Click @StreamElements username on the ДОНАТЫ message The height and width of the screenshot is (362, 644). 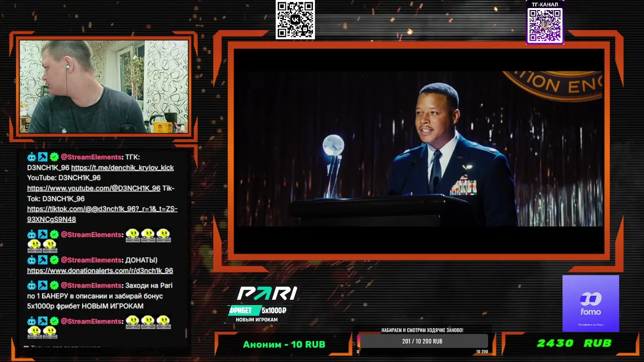[x=91, y=260]
